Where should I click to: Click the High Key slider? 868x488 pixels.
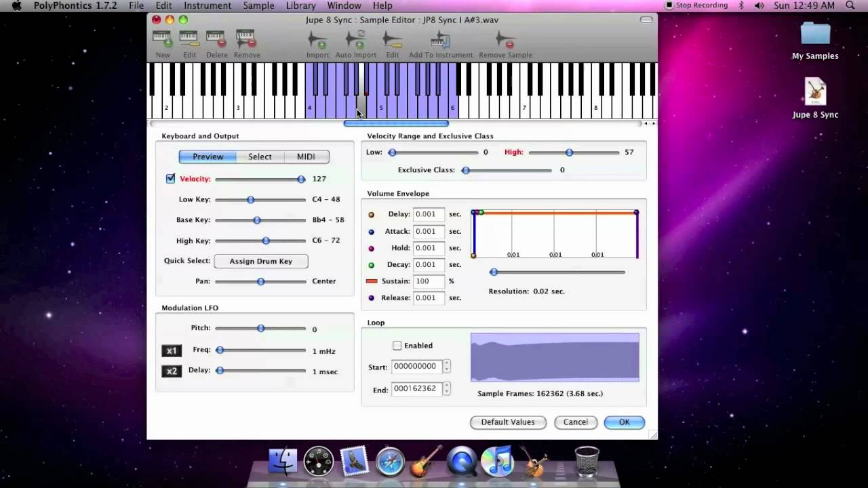(x=260, y=241)
